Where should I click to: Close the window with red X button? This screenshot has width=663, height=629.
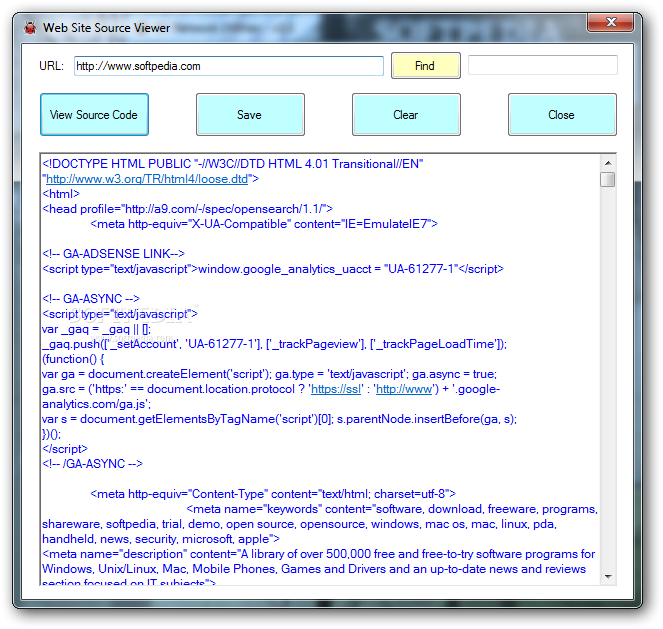click(610, 22)
